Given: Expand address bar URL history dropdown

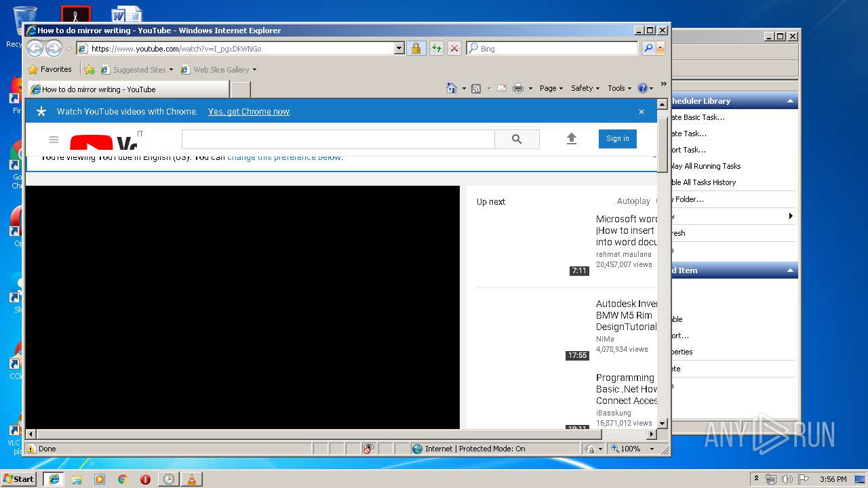Looking at the screenshot, I should [x=399, y=49].
